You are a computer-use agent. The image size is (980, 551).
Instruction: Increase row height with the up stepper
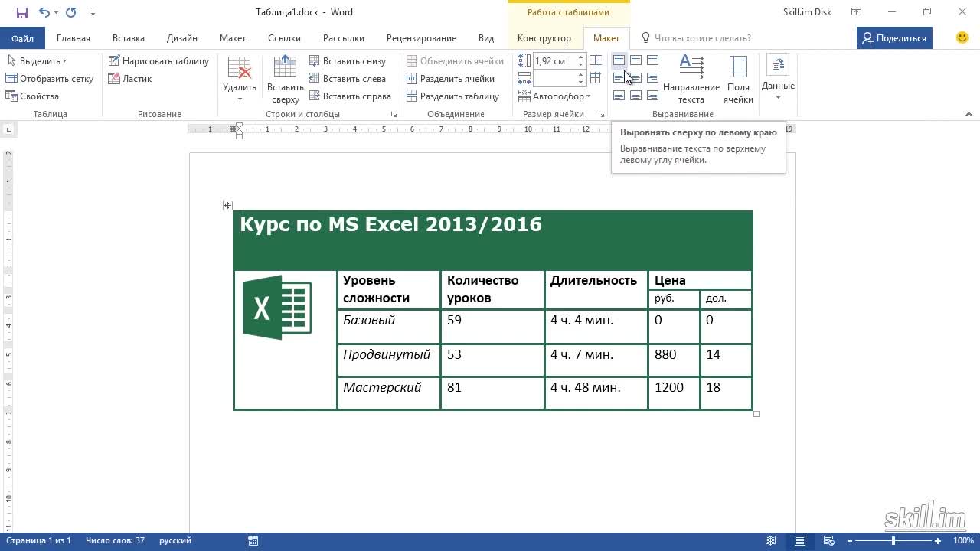tap(580, 57)
